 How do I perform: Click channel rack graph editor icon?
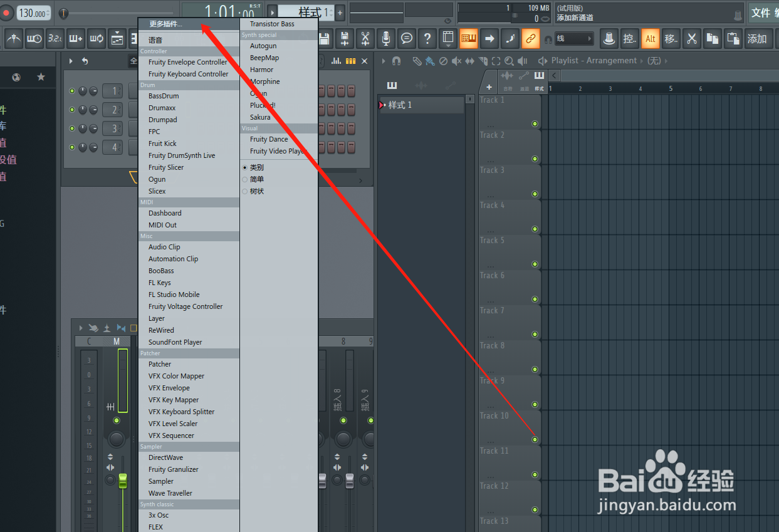(336, 61)
